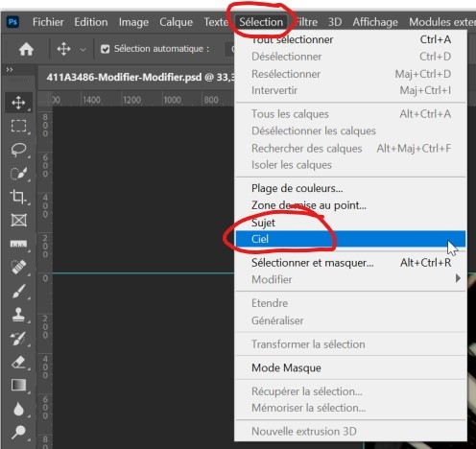Click the Désélectionner menu entry
Image resolution: width=476 pixels, height=449 pixels.
click(350, 57)
